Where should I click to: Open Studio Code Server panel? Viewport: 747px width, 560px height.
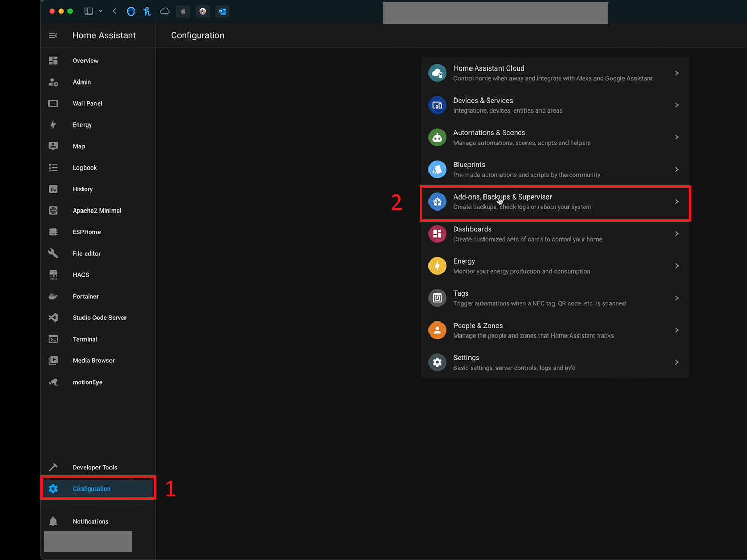tap(100, 318)
